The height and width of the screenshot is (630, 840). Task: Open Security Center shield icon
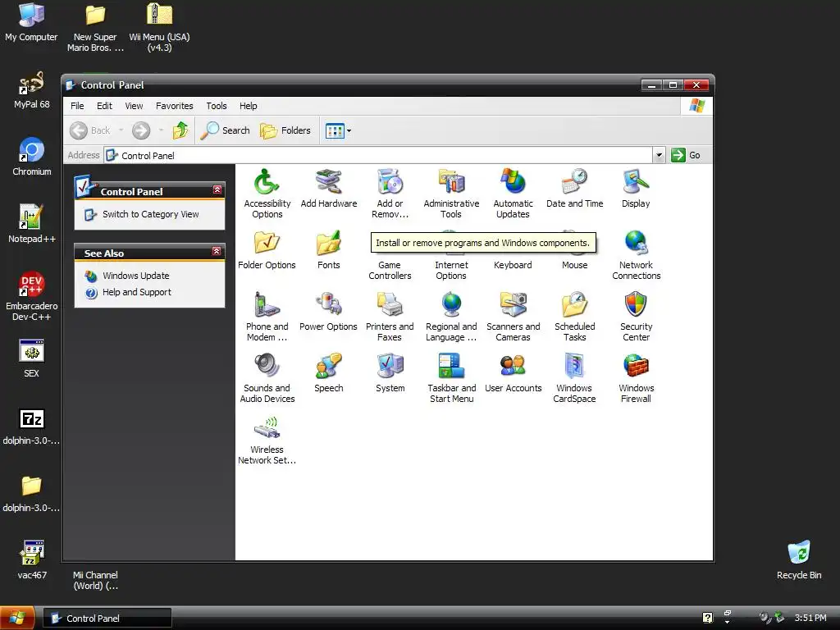click(x=636, y=305)
